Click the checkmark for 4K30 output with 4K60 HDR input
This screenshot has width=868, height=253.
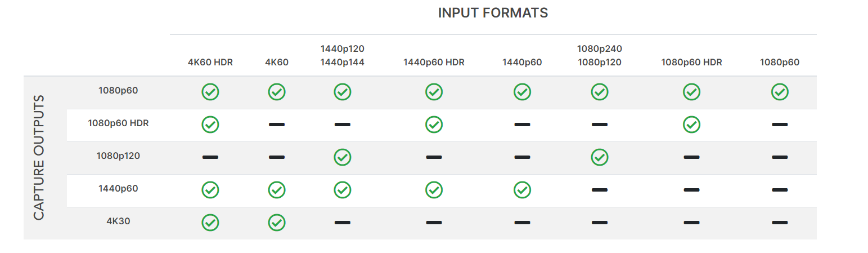coord(210,223)
